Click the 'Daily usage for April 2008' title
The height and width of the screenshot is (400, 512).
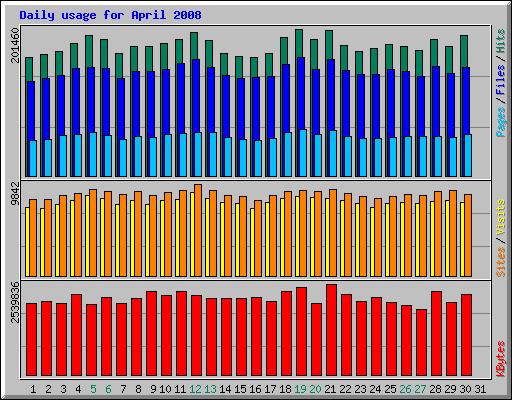click(110, 15)
